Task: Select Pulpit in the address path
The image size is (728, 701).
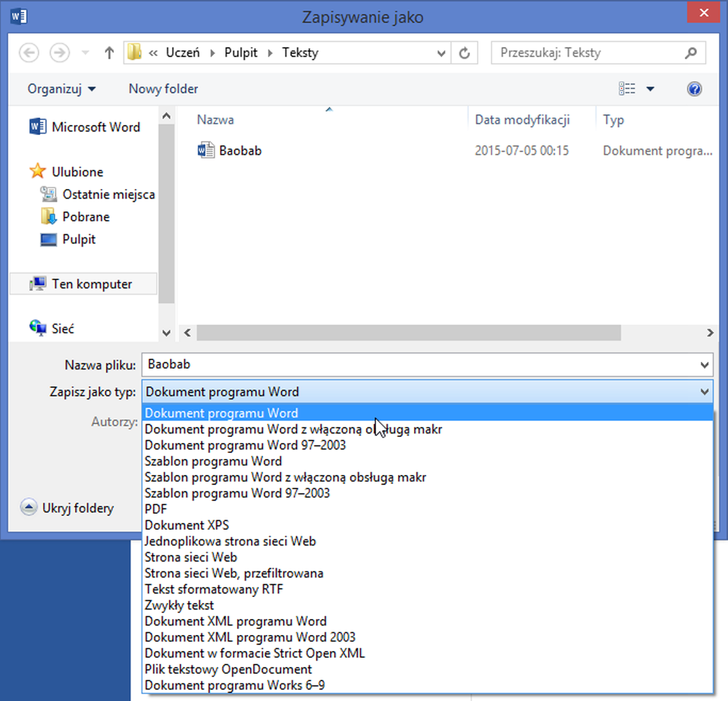Action: click(240, 52)
